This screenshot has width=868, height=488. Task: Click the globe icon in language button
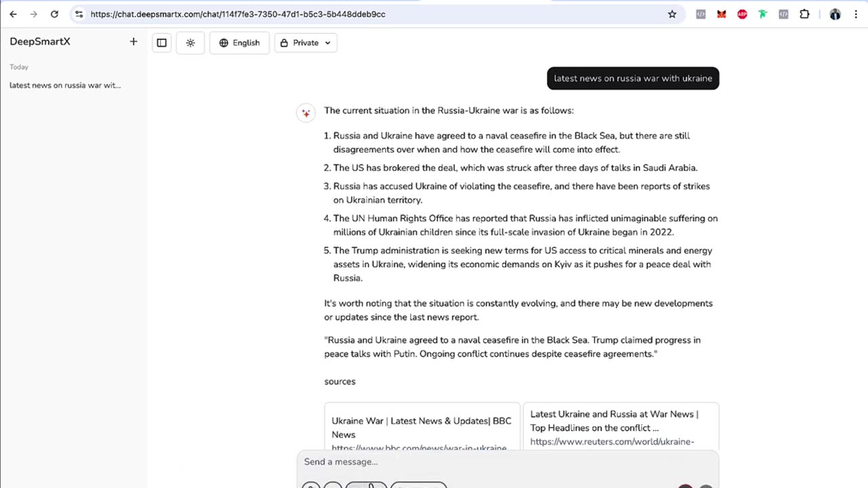224,43
